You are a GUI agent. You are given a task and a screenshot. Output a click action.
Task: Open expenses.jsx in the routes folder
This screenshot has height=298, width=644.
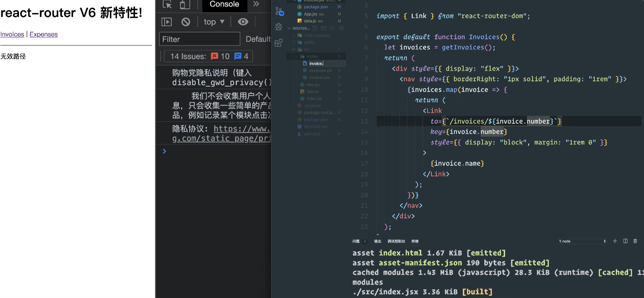320,70
